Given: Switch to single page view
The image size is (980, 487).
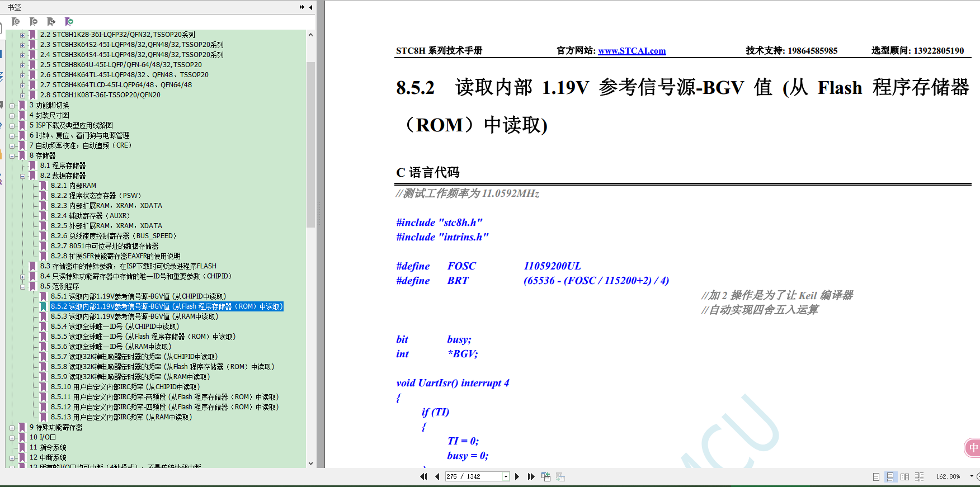Looking at the screenshot, I should (876, 477).
